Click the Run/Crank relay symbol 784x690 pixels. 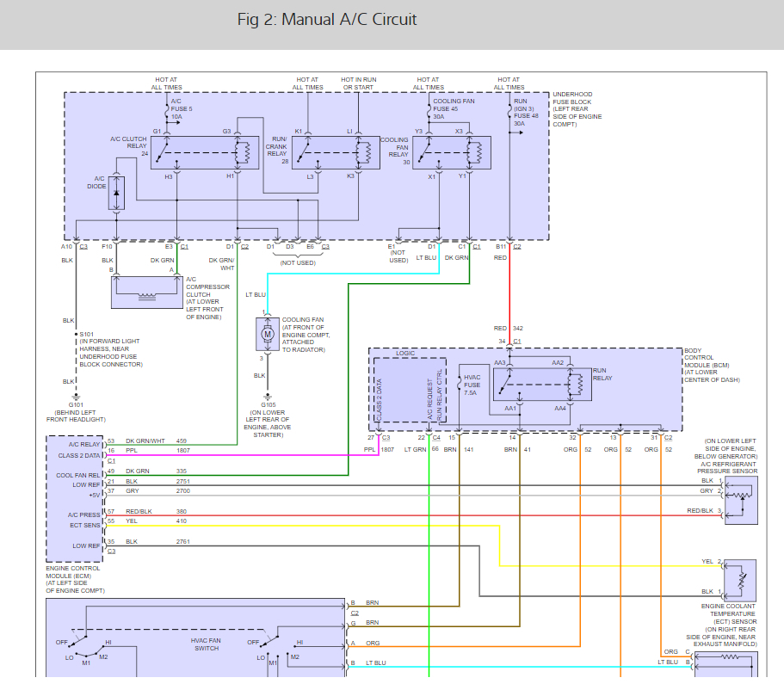336,152
